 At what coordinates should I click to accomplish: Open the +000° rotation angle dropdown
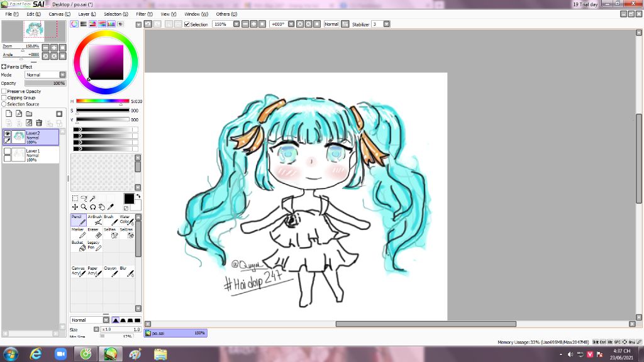click(291, 25)
